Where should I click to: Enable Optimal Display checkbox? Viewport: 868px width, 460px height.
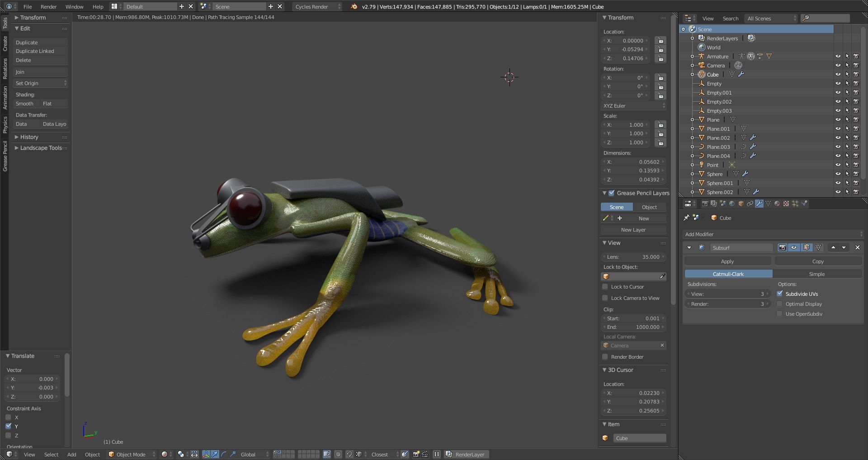(x=780, y=304)
